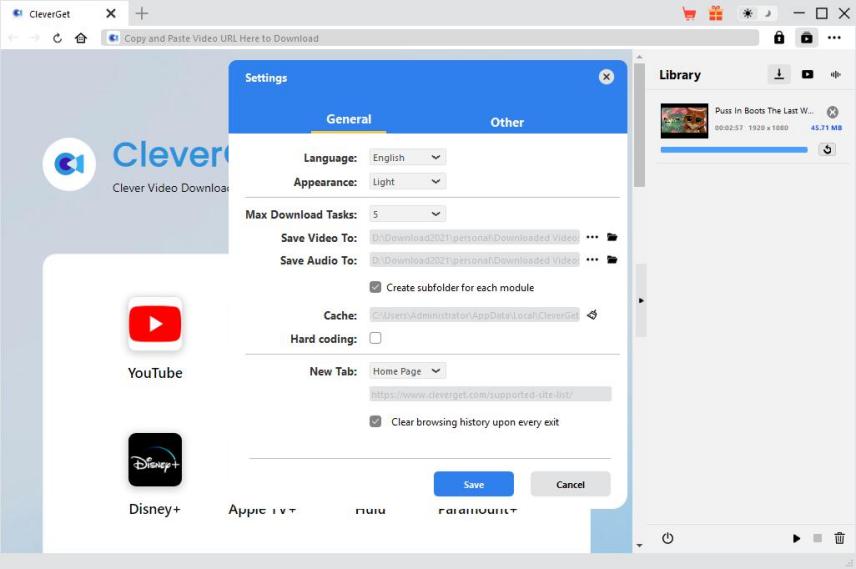The height and width of the screenshot is (569, 856).
Task: Open the three-dot more menu in toolbar
Action: (834, 38)
